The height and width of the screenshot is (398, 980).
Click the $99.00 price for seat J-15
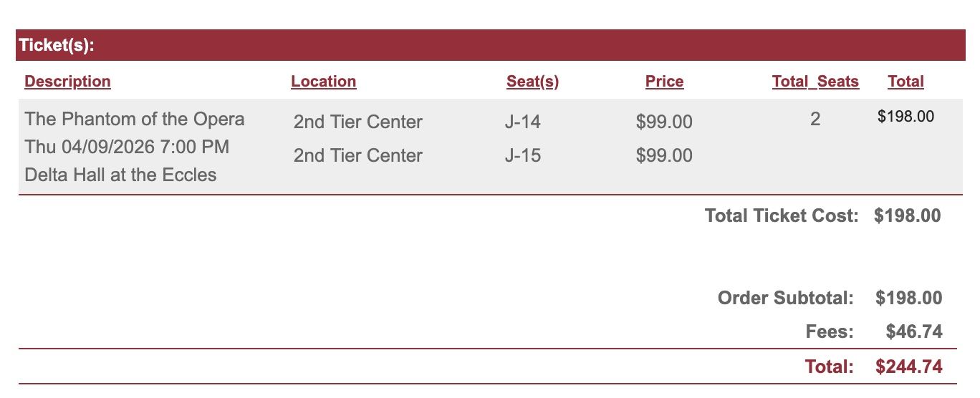(664, 156)
